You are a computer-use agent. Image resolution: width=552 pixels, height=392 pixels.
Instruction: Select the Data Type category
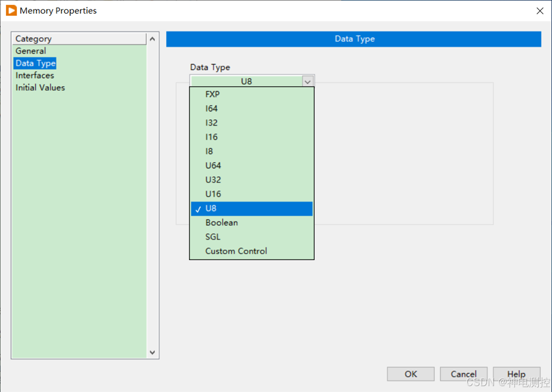(x=35, y=63)
